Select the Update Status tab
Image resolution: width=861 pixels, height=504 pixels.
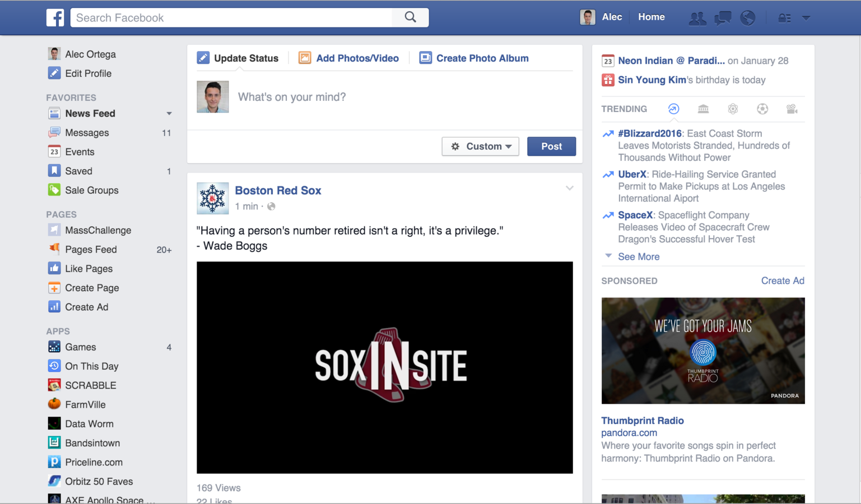(238, 58)
